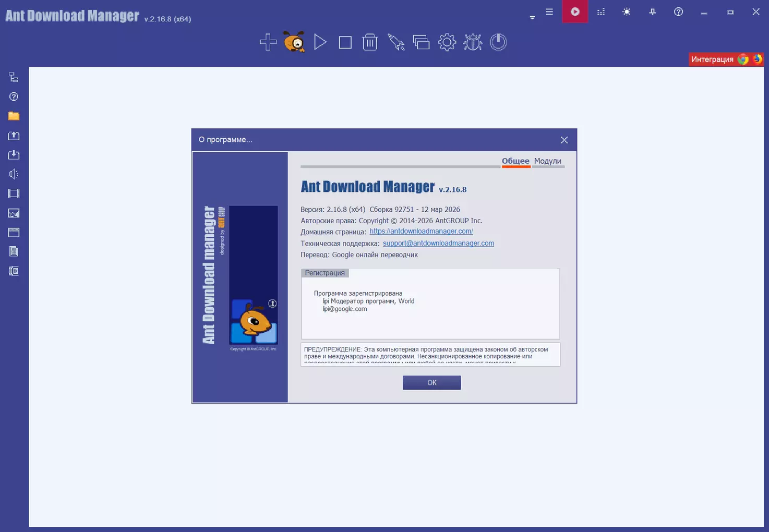769x532 pixels.
Task: Start downloads with the play triangle icon
Action: coord(320,42)
